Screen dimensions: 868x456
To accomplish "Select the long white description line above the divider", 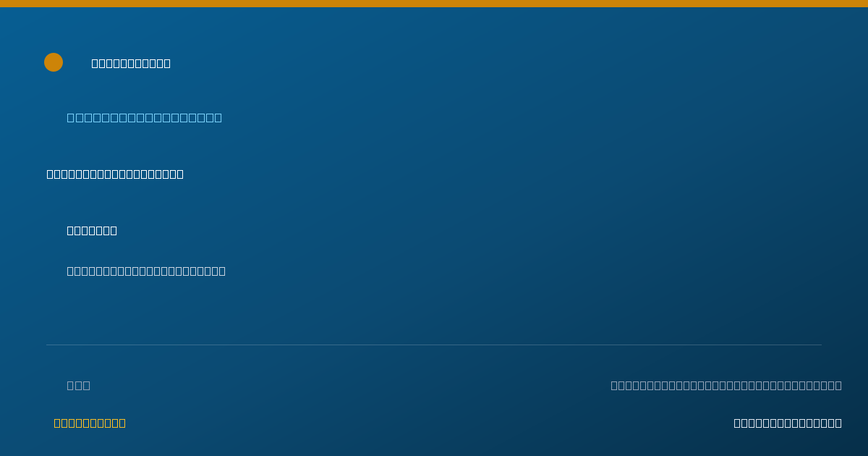I will [x=146, y=271].
